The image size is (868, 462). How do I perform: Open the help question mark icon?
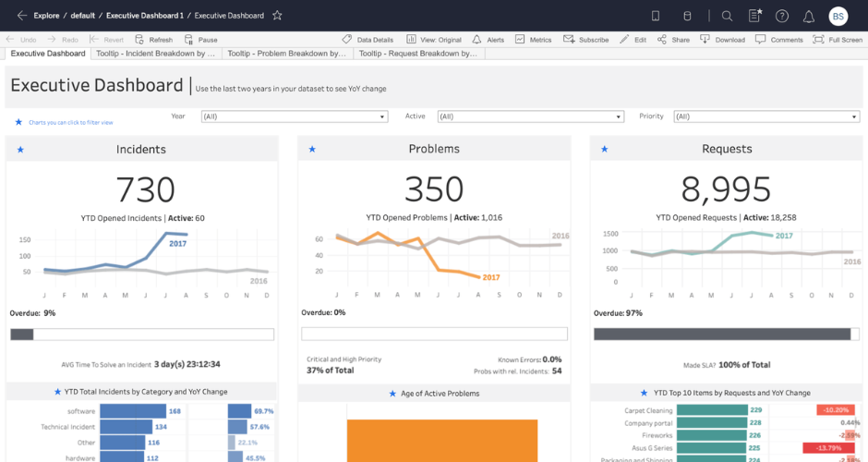[782, 16]
